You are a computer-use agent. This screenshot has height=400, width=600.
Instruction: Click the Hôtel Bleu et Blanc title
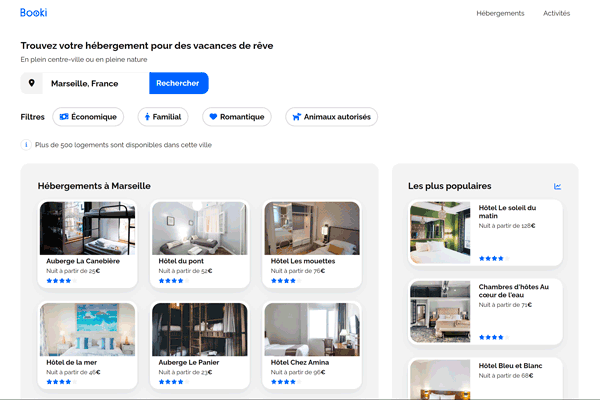[x=510, y=366]
